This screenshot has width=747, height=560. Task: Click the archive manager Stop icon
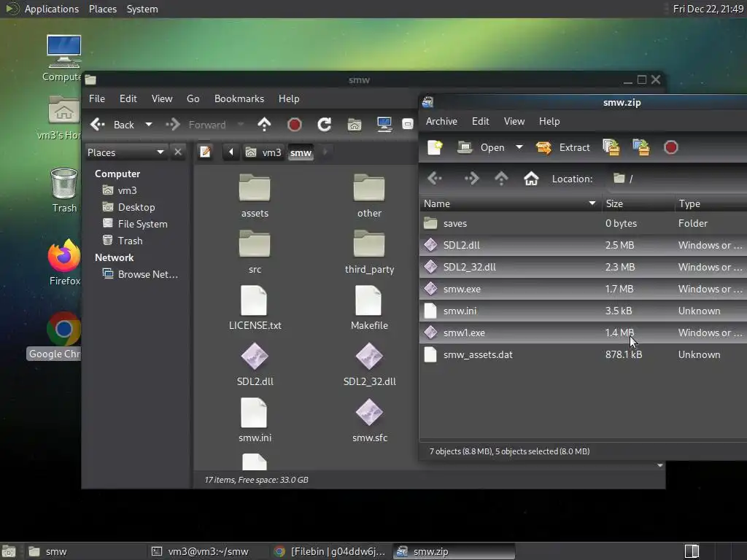click(x=671, y=147)
